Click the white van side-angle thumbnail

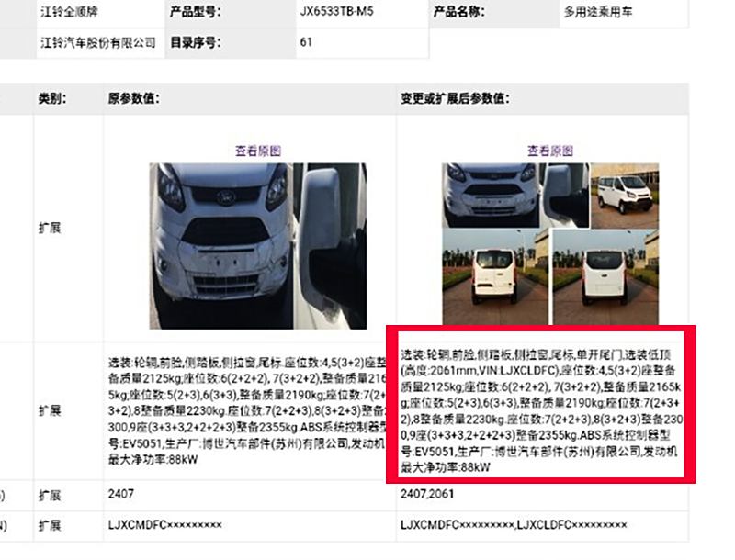coord(625,196)
